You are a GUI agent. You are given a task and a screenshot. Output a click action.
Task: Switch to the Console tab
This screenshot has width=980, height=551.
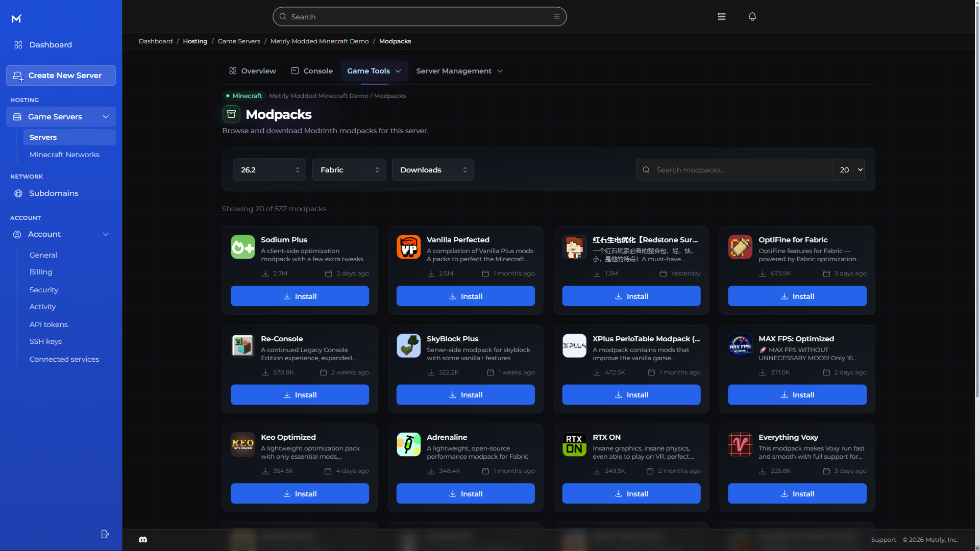312,71
